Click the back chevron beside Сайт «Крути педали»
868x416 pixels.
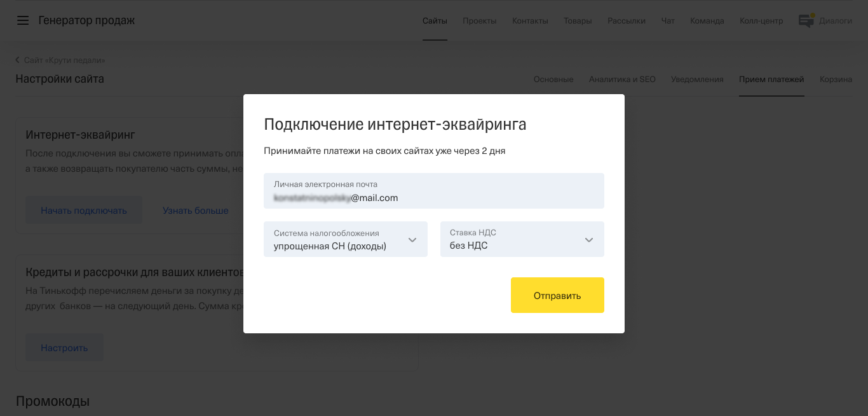click(18, 60)
